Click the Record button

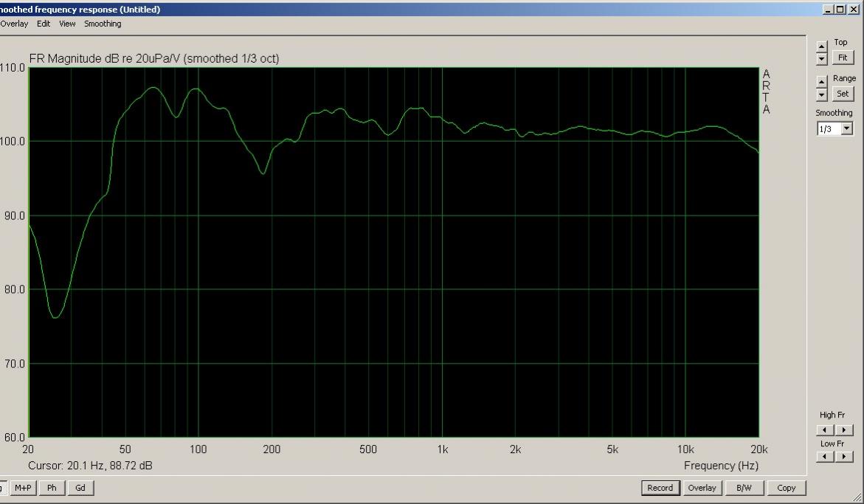point(660,488)
